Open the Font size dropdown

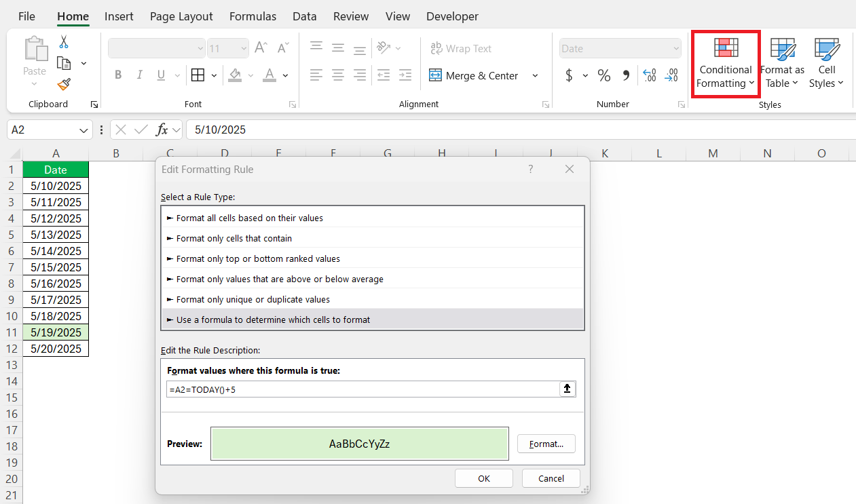coord(244,48)
